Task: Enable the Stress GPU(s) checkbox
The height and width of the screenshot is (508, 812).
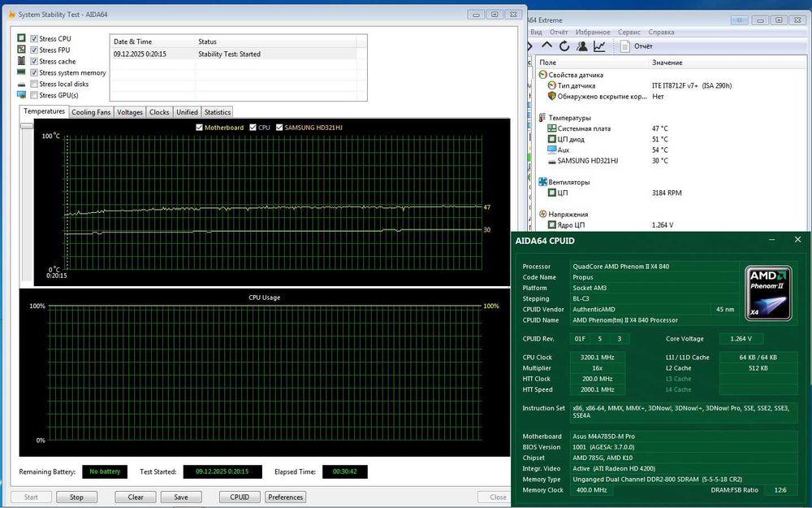Action: tap(34, 95)
